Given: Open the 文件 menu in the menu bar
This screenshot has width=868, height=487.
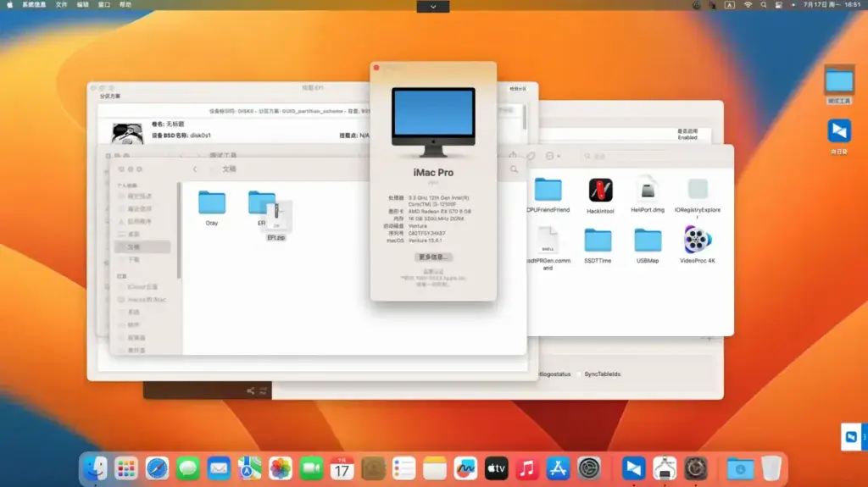Looking at the screenshot, I should coord(61,4).
